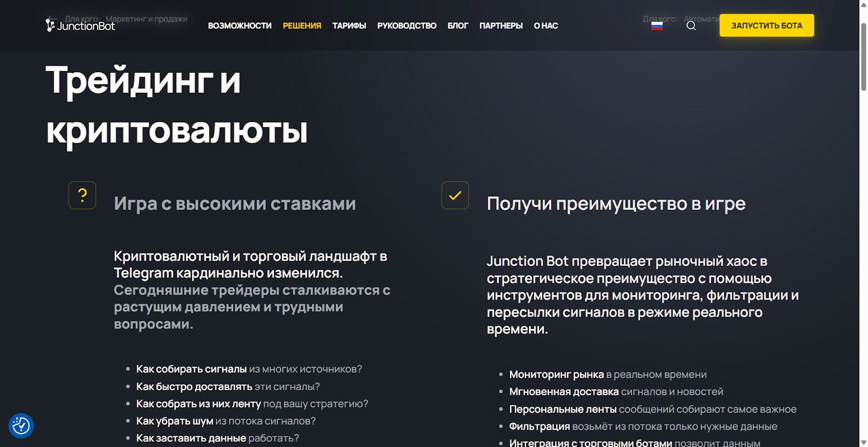
Task: Select the heading Игра с высокими ставками
Action: point(235,203)
